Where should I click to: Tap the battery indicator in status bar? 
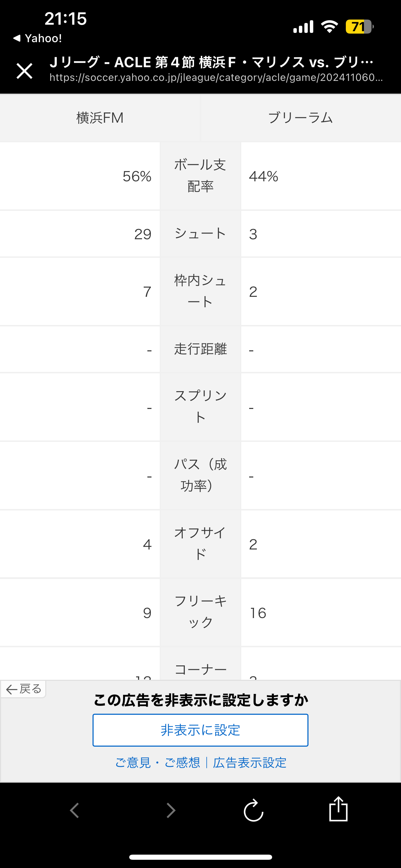pos(359,26)
